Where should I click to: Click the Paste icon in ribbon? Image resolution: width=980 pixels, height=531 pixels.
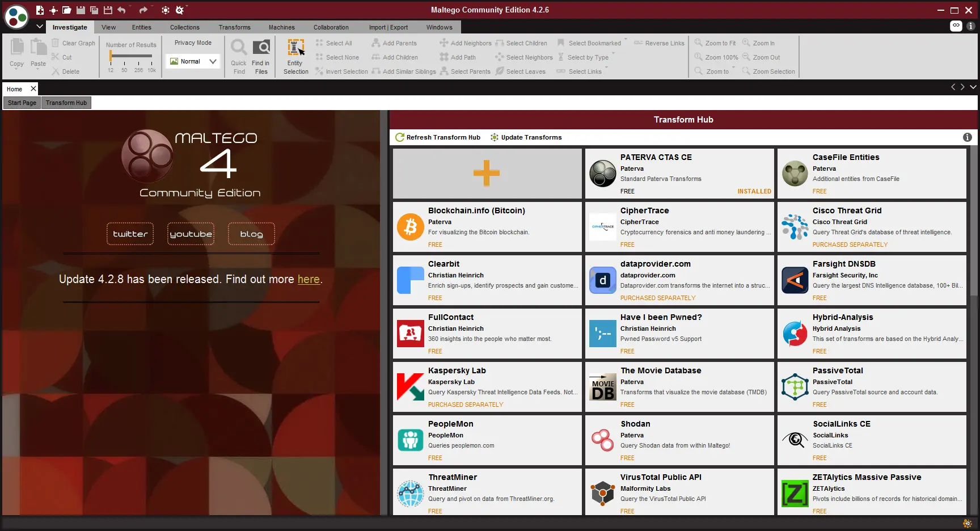(38, 47)
